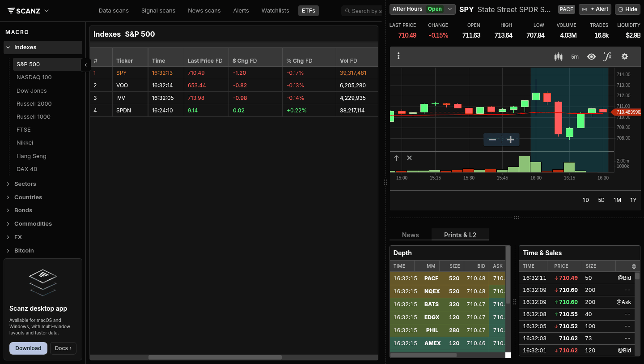Open the After Hours session dropdown

[x=422, y=9]
